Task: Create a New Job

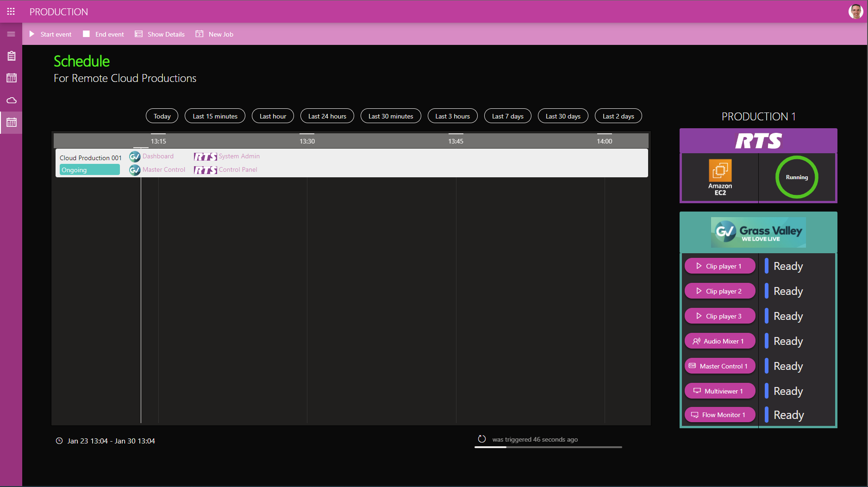Action: [x=214, y=34]
